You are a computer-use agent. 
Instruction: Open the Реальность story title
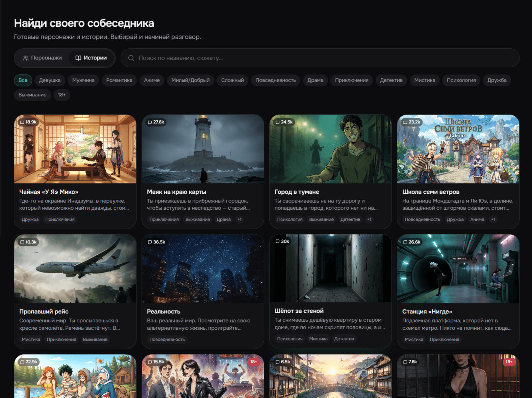pyautogui.click(x=163, y=311)
